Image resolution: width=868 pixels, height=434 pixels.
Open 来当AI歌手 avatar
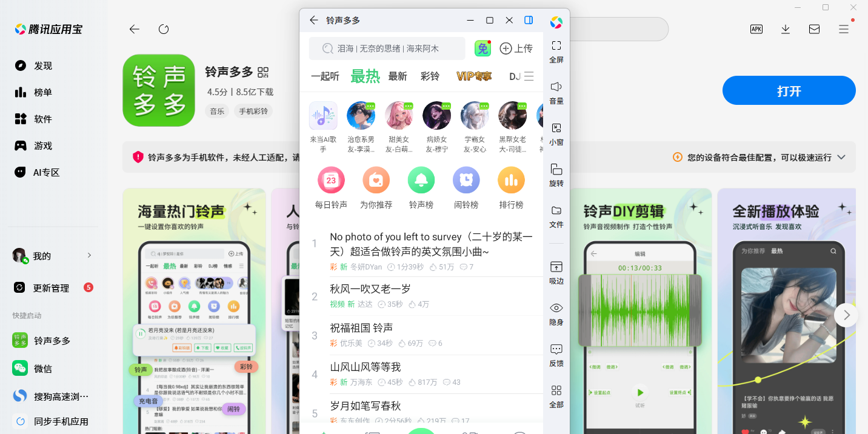(x=323, y=115)
